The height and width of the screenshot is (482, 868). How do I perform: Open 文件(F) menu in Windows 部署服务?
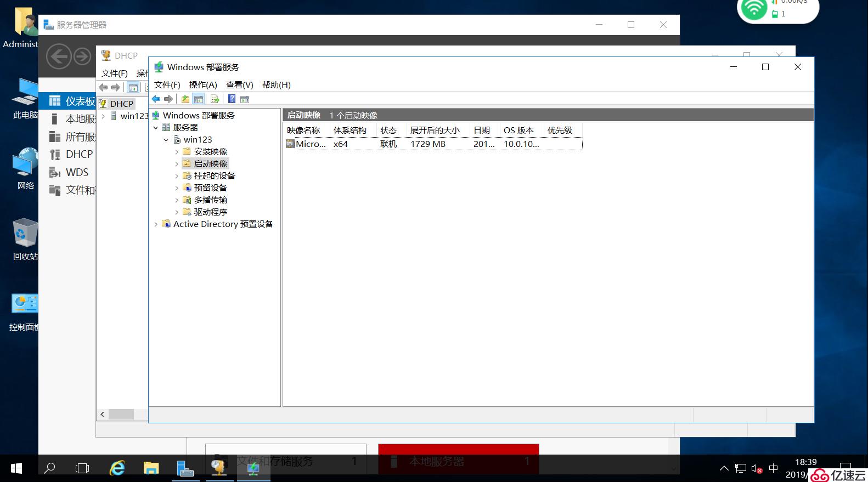(x=167, y=85)
